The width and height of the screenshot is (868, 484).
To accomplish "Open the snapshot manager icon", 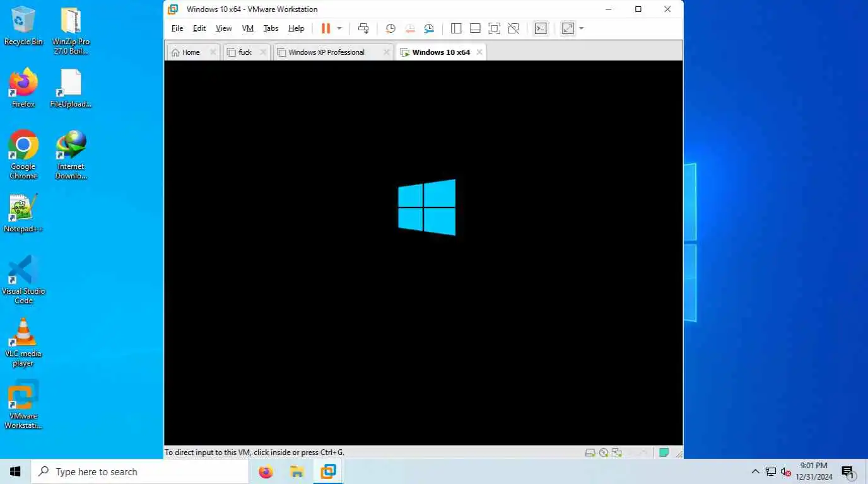I will [x=429, y=28].
